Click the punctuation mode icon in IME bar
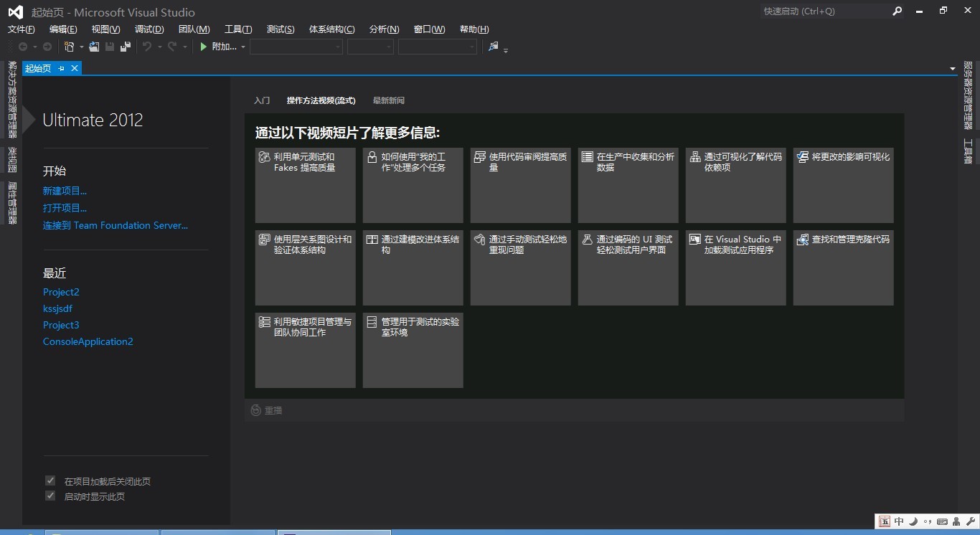 click(x=928, y=521)
